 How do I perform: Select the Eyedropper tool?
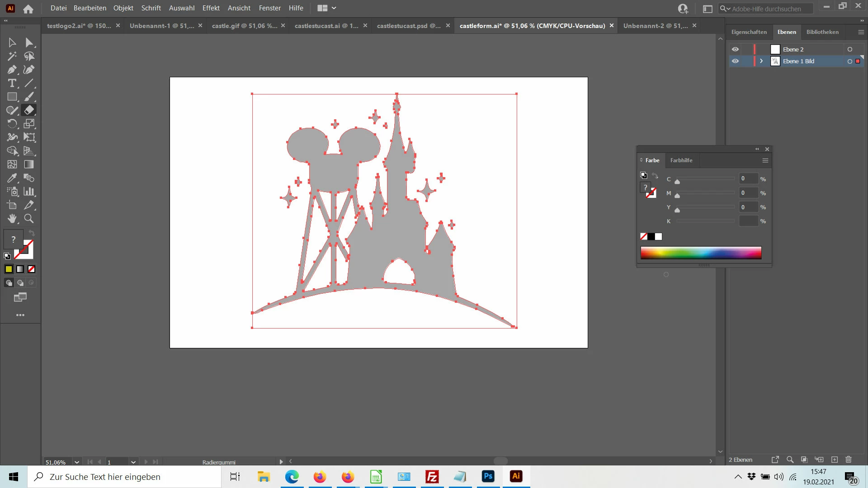point(12,178)
